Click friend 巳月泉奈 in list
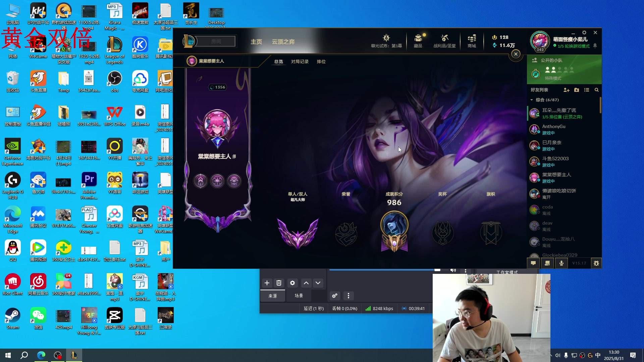This screenshot has height=362, width=644. 563,145
